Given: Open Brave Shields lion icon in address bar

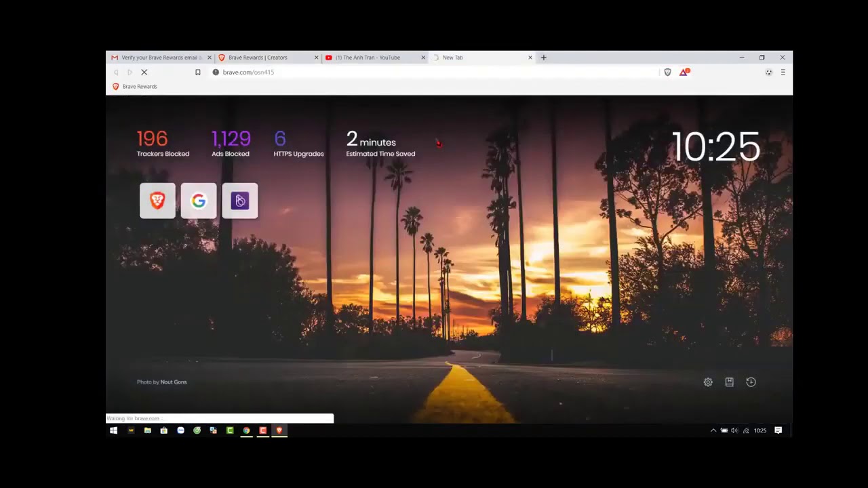Looking at the screenshot, I should coord(667,72).
